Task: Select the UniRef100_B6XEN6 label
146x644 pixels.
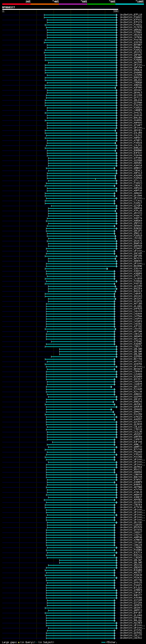Action: point(131,266)
